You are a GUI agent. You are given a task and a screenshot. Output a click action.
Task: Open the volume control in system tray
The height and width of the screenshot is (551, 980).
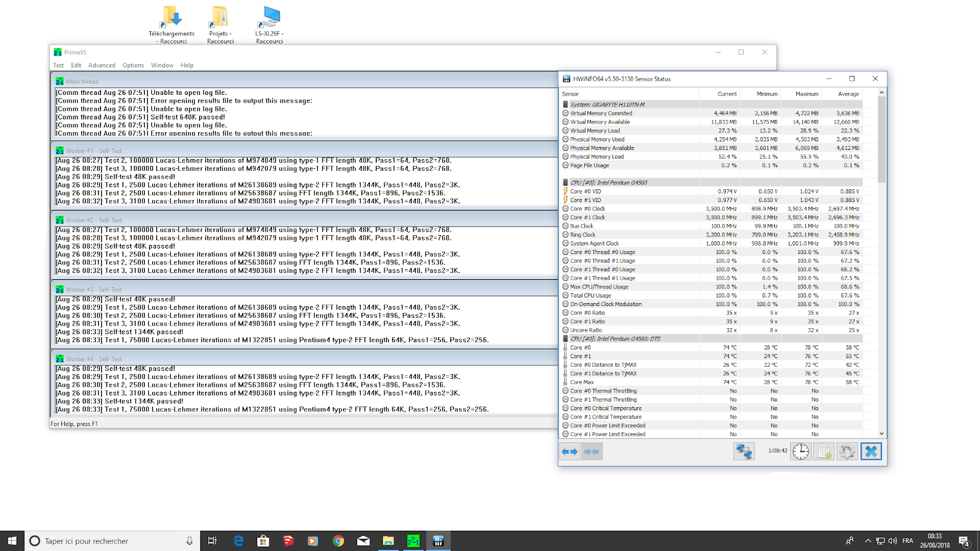pyautogui.click(x=892, y=541)
